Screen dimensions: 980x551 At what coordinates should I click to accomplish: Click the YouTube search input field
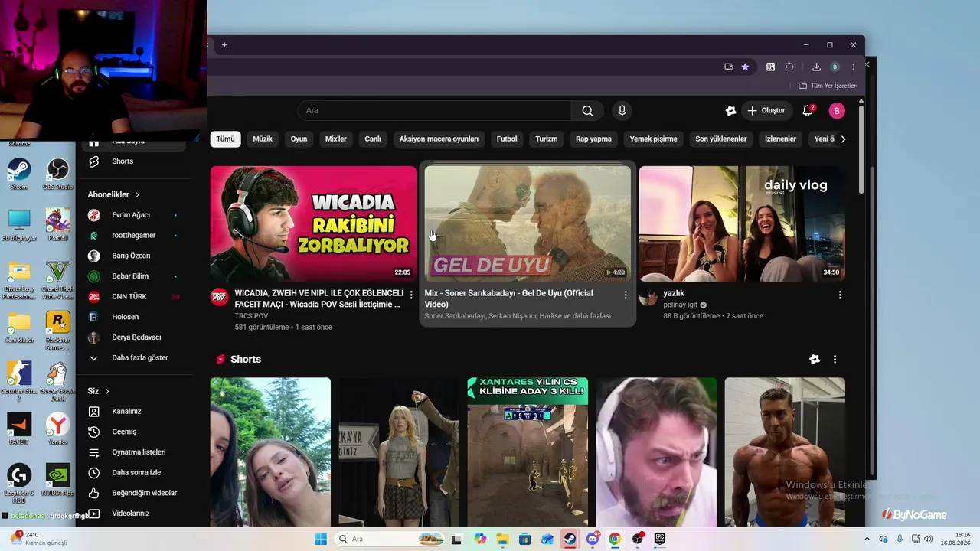(x=435, y=111)
